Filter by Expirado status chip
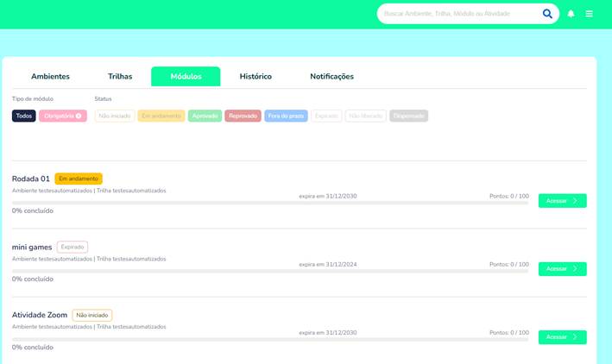The height and width of the screenshot is (364, 612). [326, 116]
